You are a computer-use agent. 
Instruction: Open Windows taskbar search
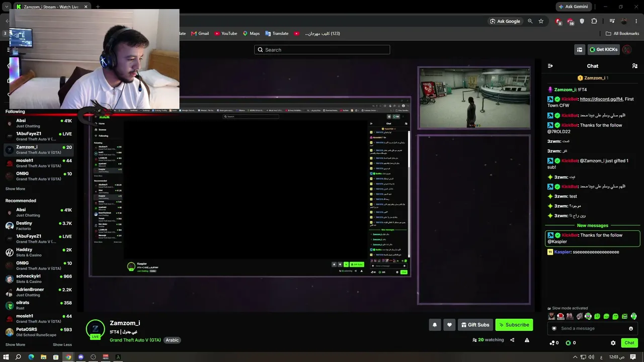coord(18,357)
